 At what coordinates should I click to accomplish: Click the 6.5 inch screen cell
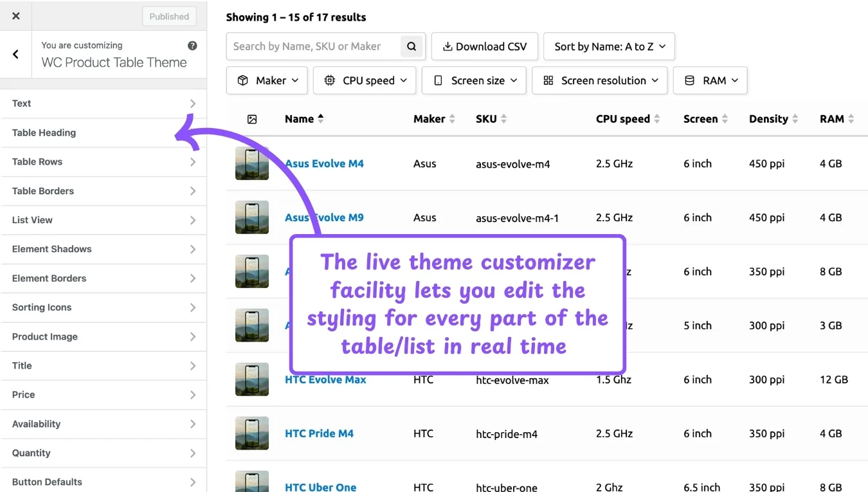click(701, 487)
